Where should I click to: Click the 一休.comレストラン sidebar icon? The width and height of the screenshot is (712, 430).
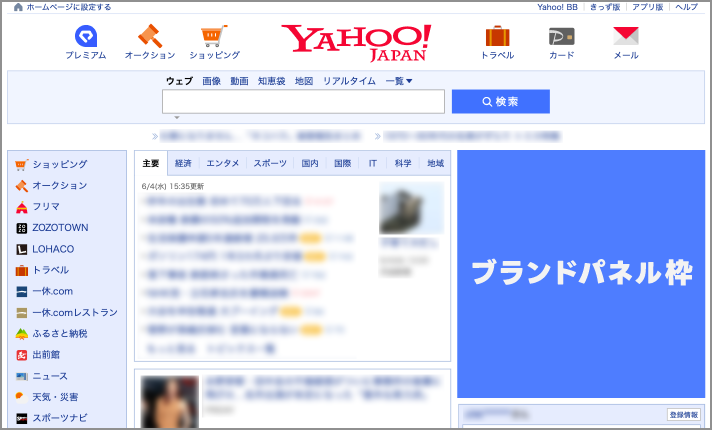(x=21, y=313)
